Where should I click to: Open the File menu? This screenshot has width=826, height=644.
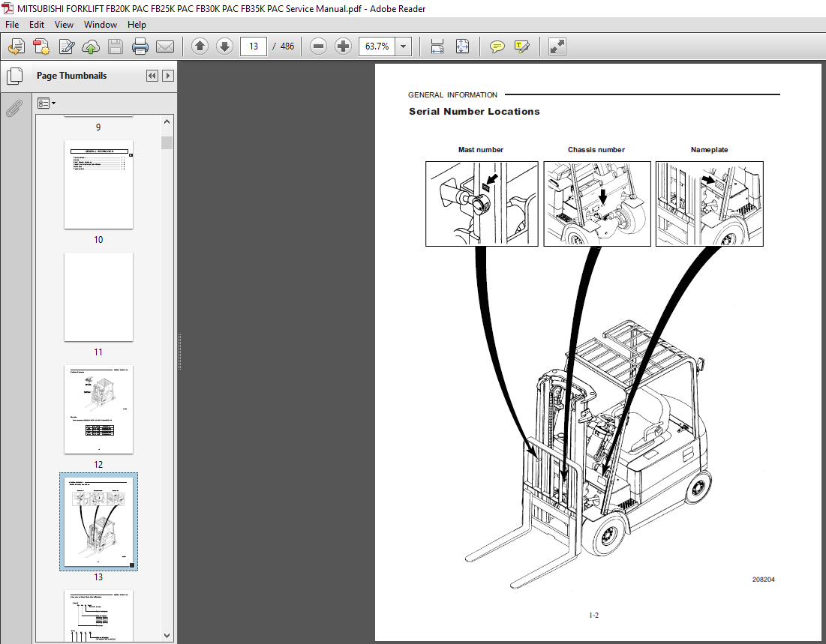tap(12, 25)
